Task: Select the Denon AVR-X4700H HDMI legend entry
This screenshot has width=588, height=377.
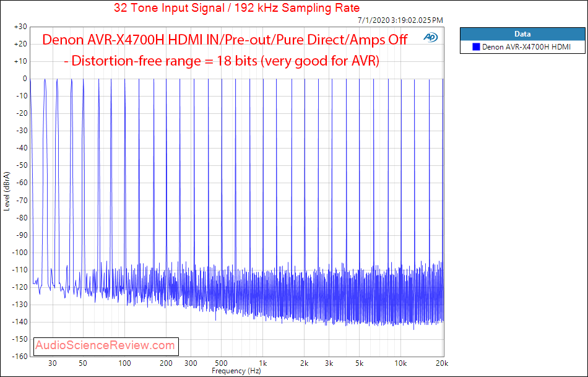Action: 522,47
